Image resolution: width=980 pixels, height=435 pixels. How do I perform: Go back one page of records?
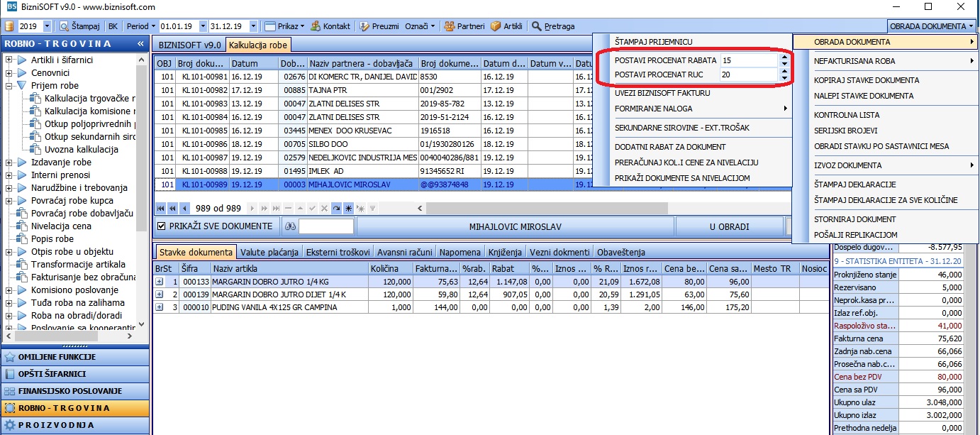click(172, 208)
